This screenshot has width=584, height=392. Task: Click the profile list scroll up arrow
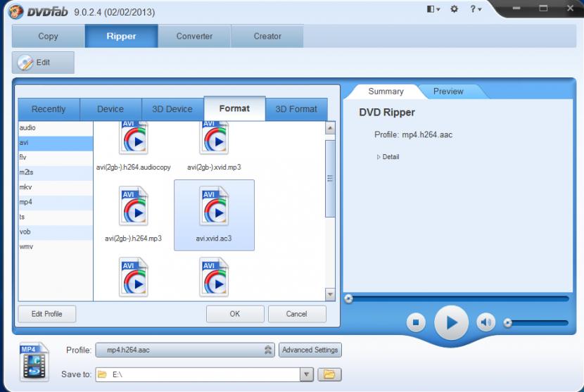330,128
